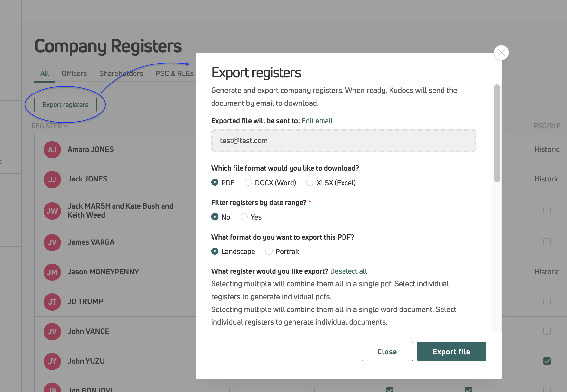Click the JJ avatar for Jack JONES

click(52, 179)
